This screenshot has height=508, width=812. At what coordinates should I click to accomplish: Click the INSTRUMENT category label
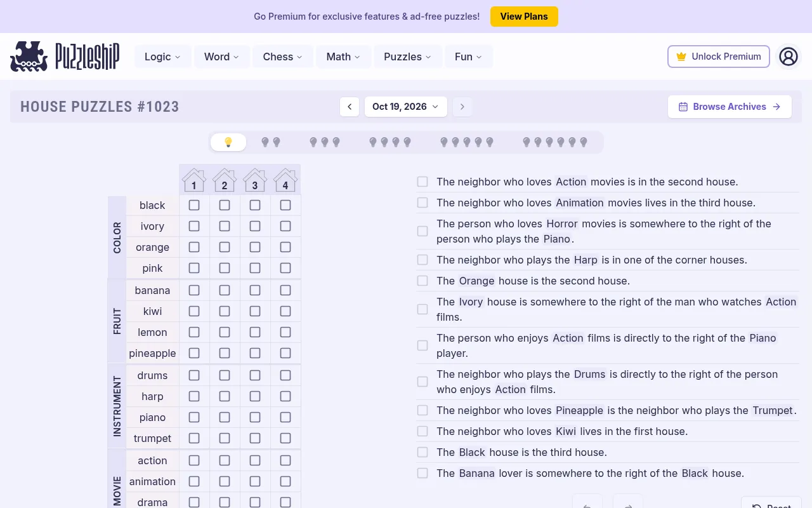(117, 406)
